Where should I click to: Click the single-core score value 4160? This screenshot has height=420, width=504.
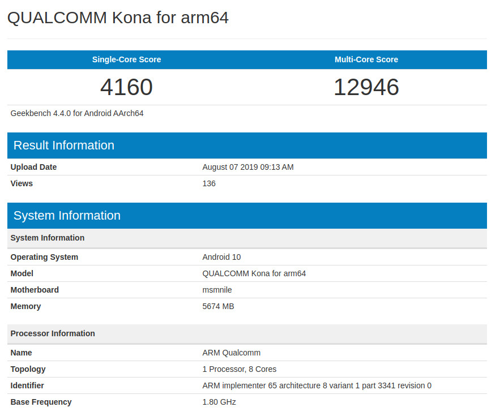[x=126, y=87]
